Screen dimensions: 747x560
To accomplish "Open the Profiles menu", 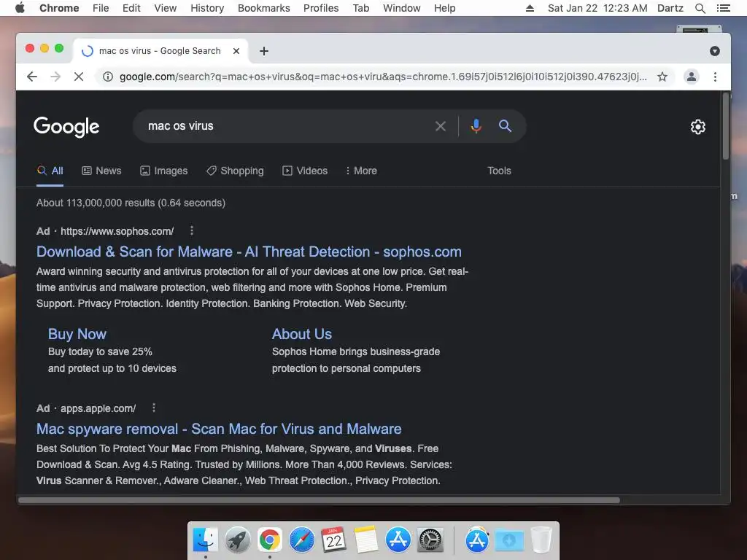I will (x=321, y=8).
